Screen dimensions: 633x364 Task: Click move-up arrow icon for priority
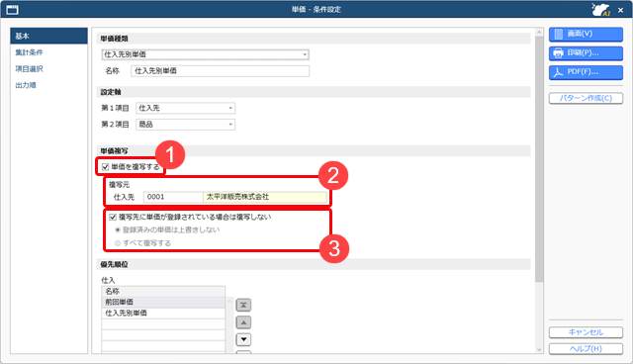pos(243,322)
